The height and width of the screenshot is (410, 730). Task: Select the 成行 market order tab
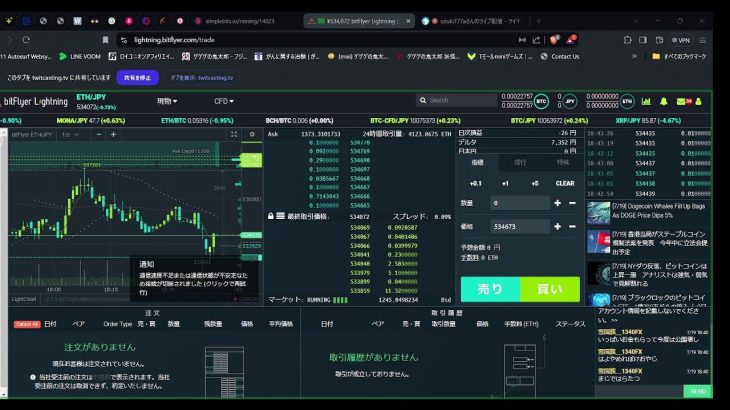coord(520,162)
